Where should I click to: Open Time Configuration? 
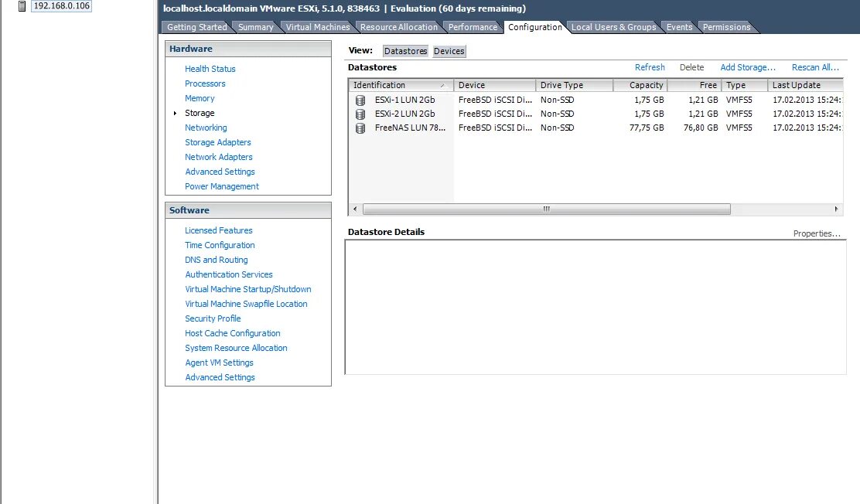point(220,245)
